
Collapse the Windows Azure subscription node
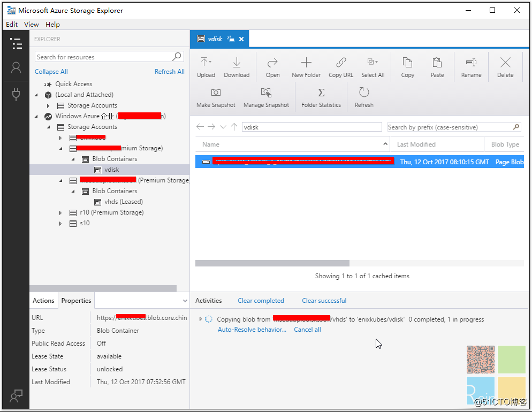coord(36,116)
